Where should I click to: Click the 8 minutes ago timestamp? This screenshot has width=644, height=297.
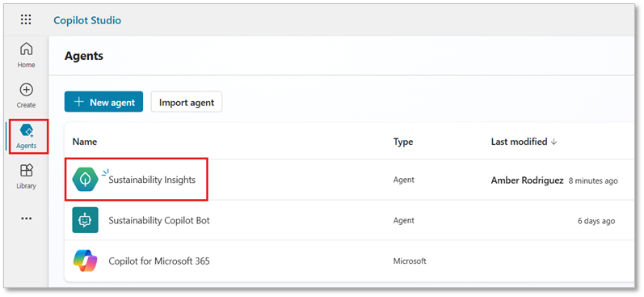593,180
